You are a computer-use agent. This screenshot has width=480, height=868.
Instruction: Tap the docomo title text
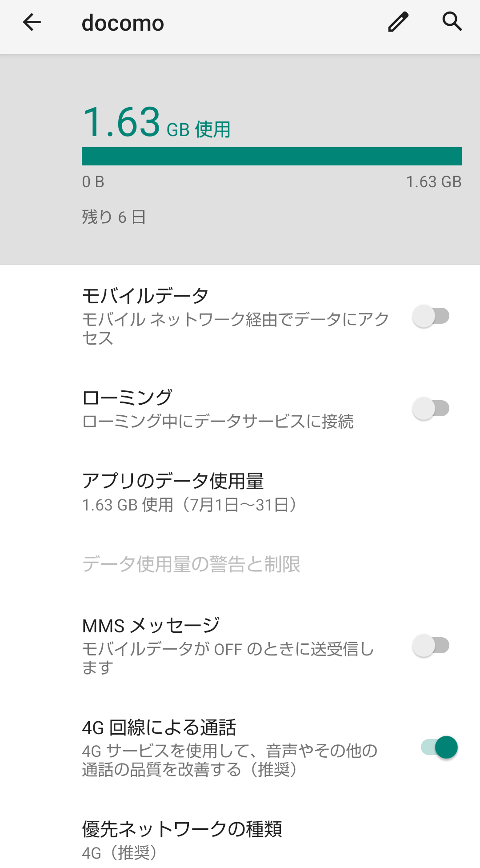click(x=123, y=23)
